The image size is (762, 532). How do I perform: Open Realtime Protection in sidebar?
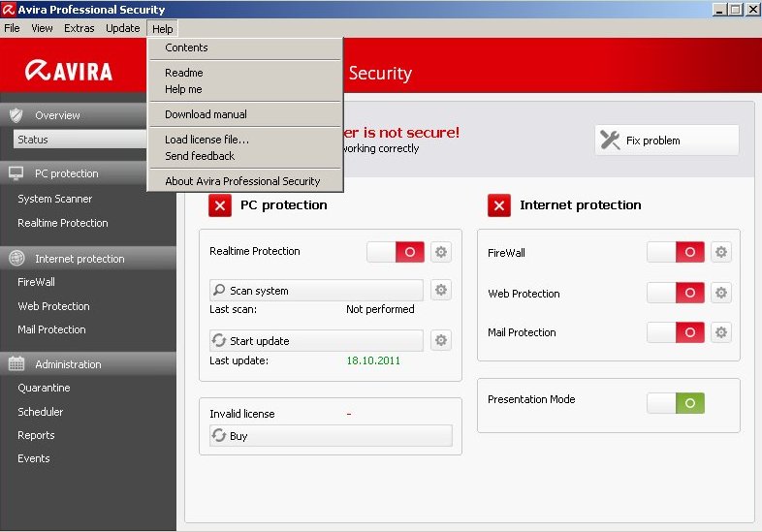(63, 223)
